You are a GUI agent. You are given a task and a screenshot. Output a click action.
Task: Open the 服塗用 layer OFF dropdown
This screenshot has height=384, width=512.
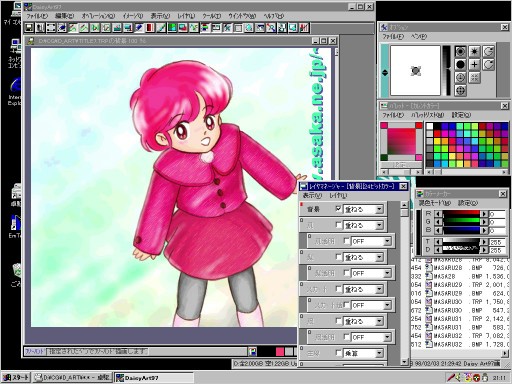pos(387,337)
